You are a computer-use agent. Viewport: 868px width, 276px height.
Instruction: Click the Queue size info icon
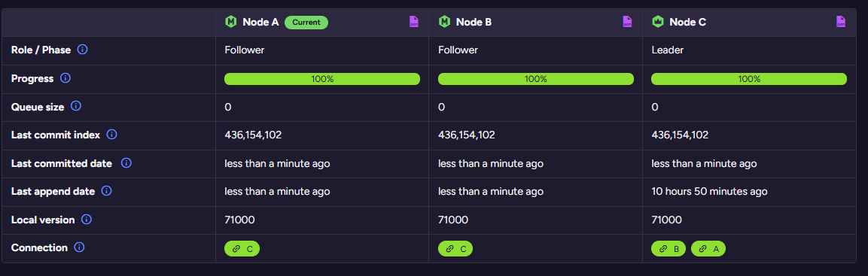(x=76, y=106)
